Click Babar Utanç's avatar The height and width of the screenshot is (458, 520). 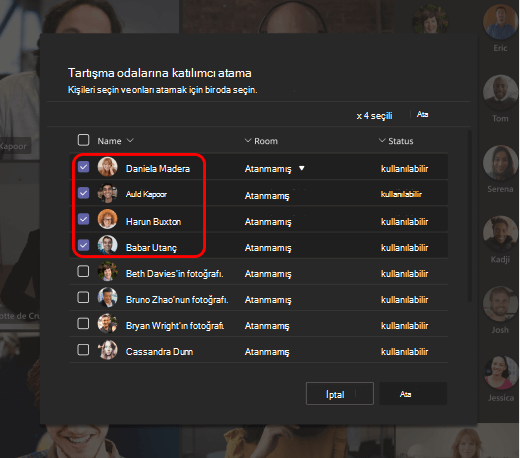(107, 245)
